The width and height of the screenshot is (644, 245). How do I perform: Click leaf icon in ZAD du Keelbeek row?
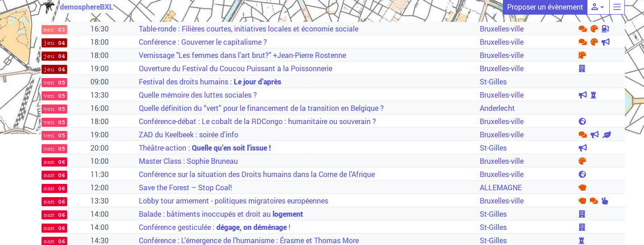point(607,135)
